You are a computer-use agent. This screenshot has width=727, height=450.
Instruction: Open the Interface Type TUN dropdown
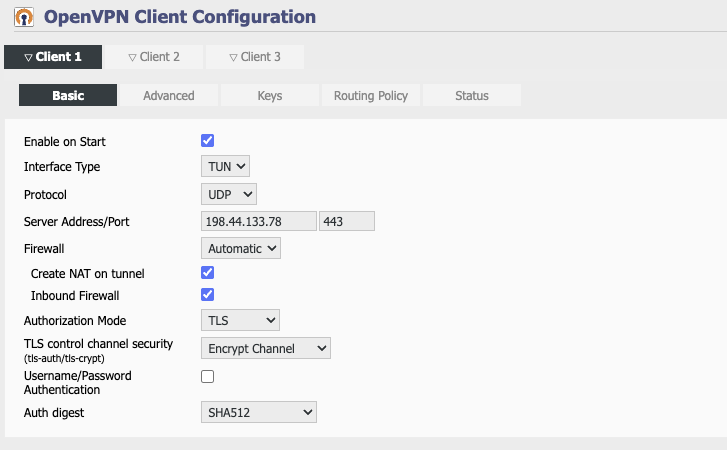[225, 166]
